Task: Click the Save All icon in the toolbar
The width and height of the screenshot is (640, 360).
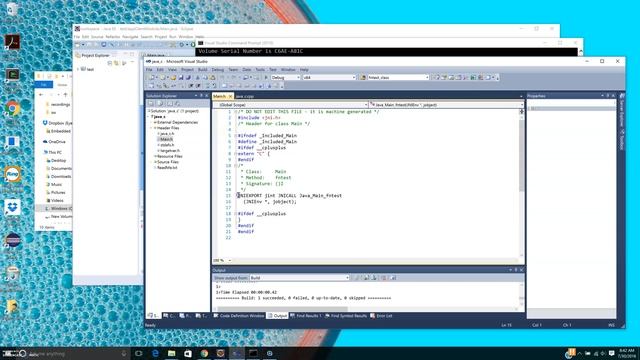Action: (x=188, y=78)
